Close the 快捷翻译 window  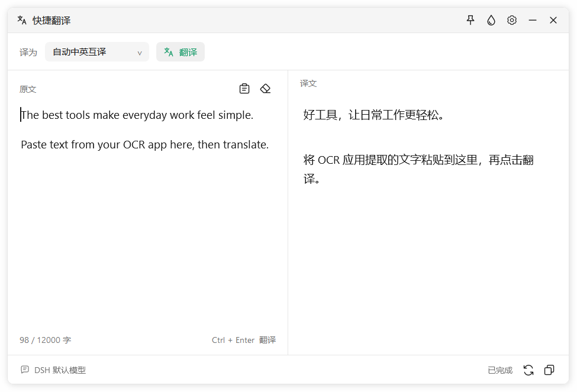tap(553, 20)
